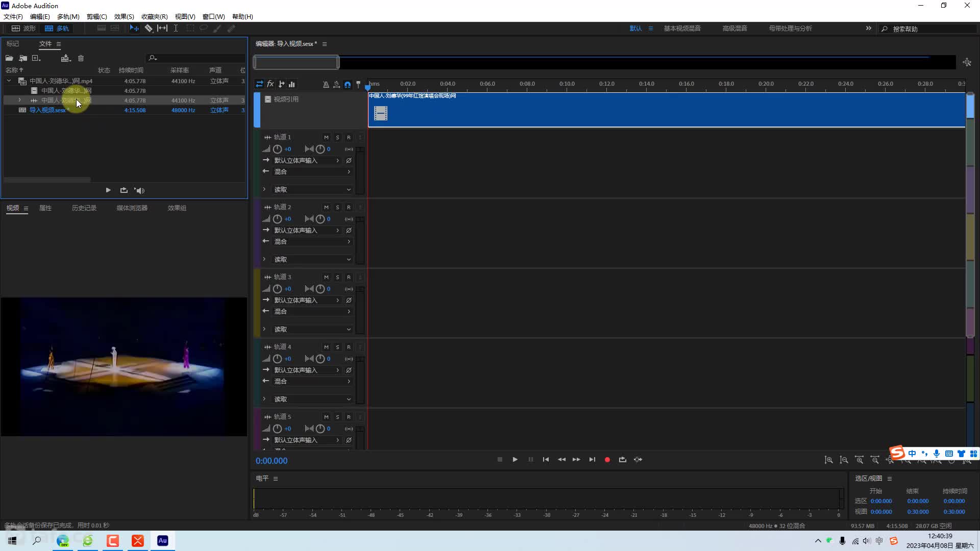Click the red Record button

point(607,460)
